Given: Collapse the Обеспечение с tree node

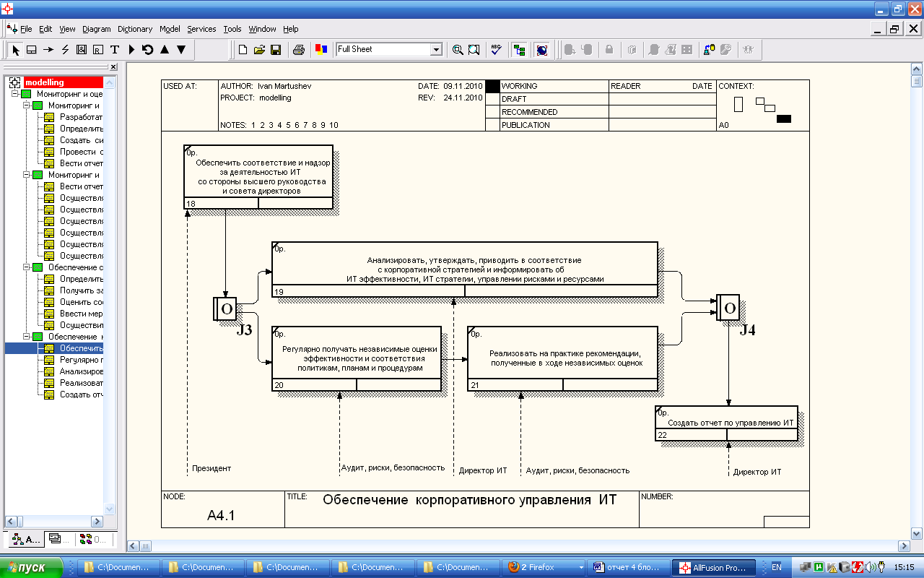Looking at the screenshot, I should pos(27,267).
